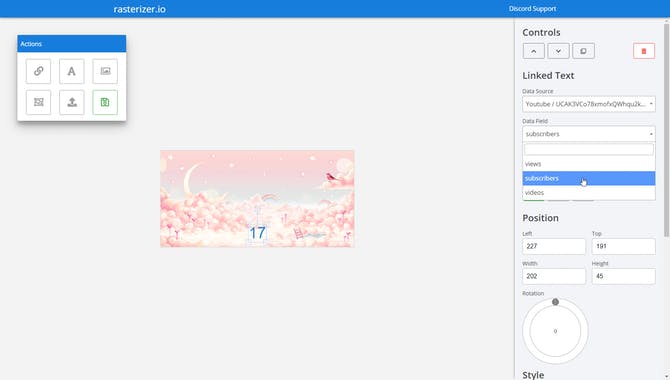670x380 pixels.
Task: Click the upload icon in Actions panel
Action: tap(71, 102)
